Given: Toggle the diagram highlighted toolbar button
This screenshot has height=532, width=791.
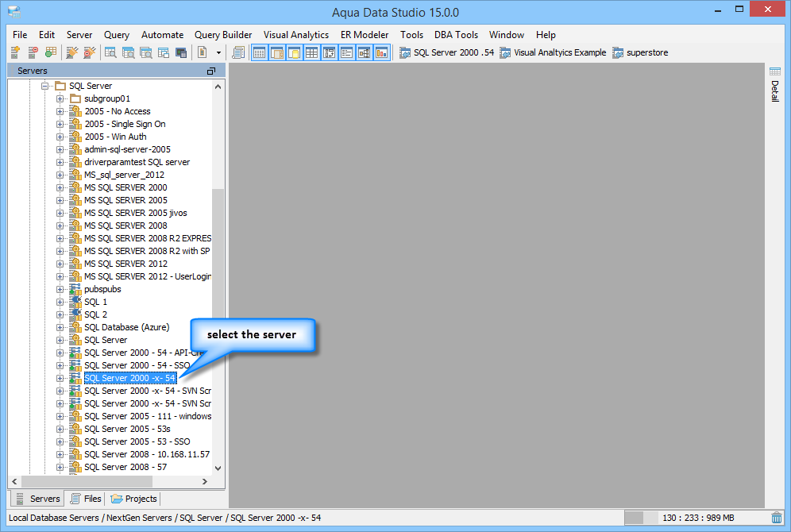Looking at the screenshot, I should pyautogui.click(x=365, y=52).
